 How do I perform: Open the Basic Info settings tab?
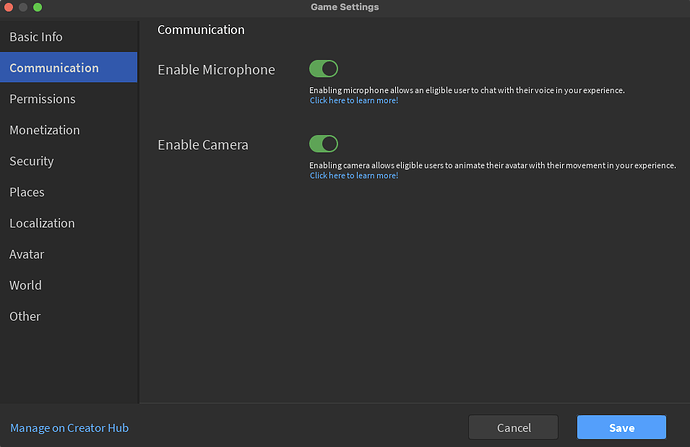36,37
